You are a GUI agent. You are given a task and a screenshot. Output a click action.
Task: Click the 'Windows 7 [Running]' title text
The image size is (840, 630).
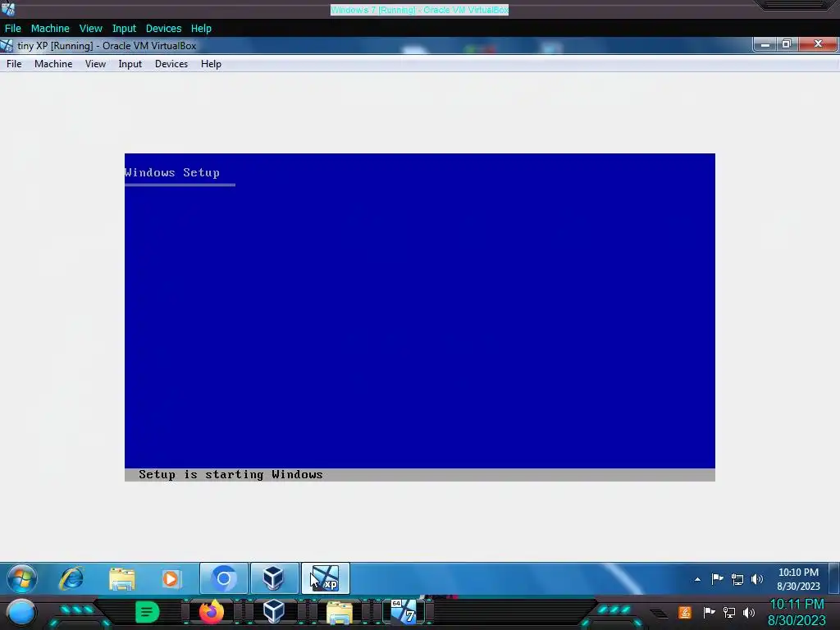coord(419,10)
